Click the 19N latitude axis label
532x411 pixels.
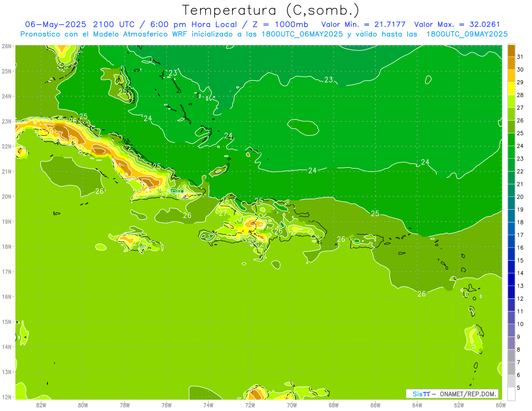click(x=6, y=221)
